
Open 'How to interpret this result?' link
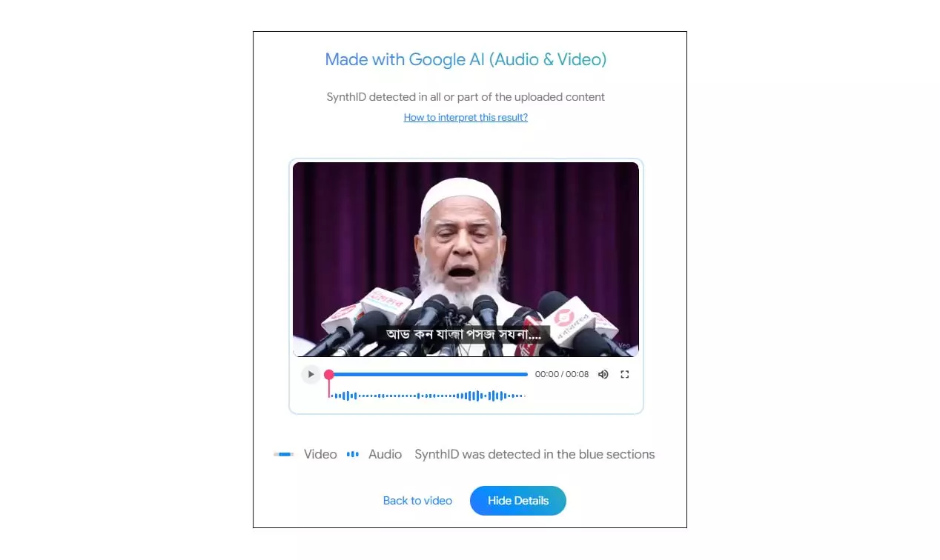point(466,117)
